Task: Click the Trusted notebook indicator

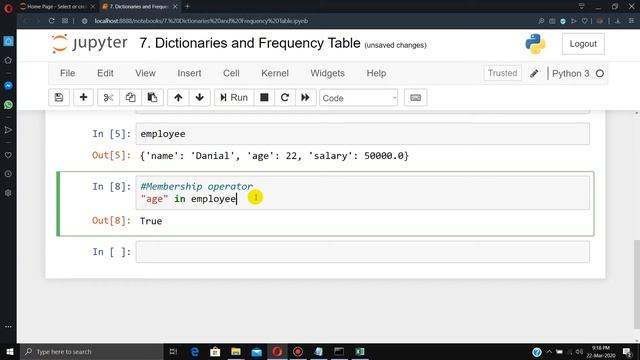Action: click(x=502, y=73)
